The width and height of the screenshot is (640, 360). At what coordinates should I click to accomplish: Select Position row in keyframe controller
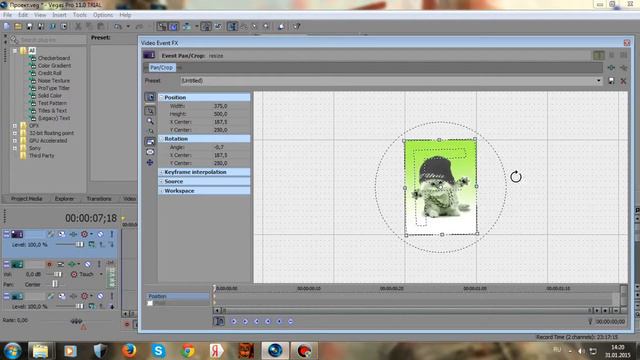[x=178, y=296]
